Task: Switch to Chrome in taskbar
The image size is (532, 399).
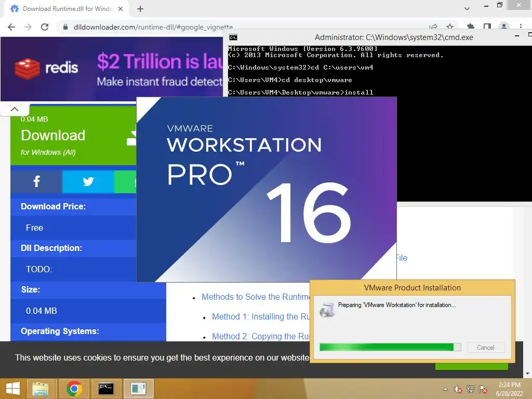Action: click(x=74, y=389)
